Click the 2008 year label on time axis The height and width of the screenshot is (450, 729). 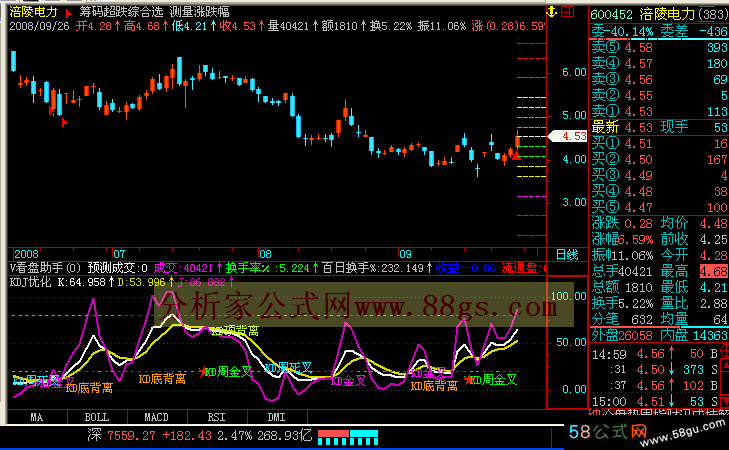point(27,254)
